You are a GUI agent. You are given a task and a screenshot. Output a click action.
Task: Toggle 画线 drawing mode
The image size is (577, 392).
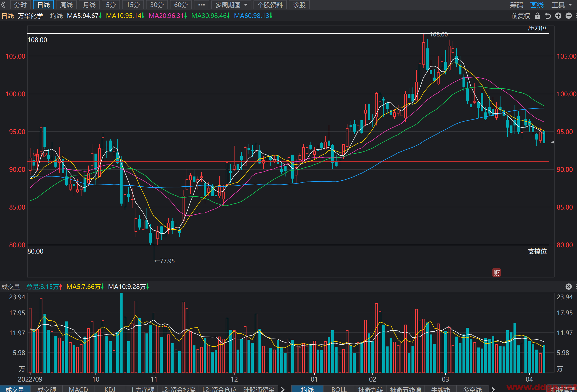pyautogui.click(x=537, y=5)
